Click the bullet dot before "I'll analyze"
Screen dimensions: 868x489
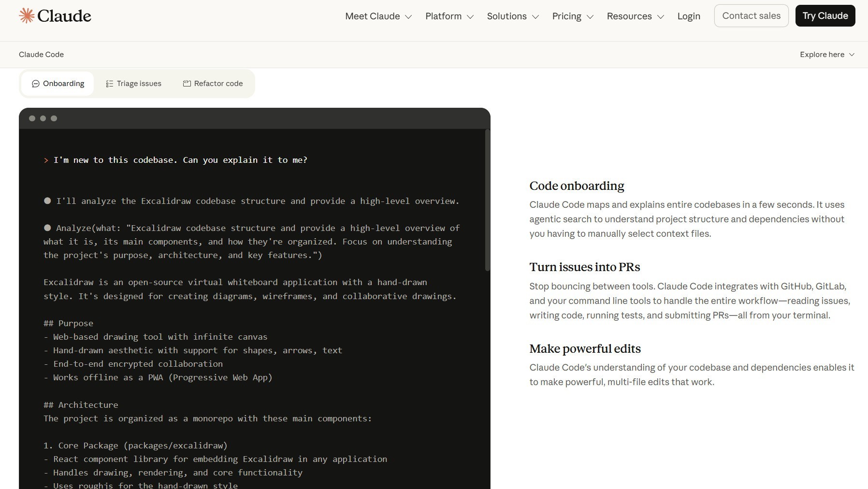(x=47, y=201)
